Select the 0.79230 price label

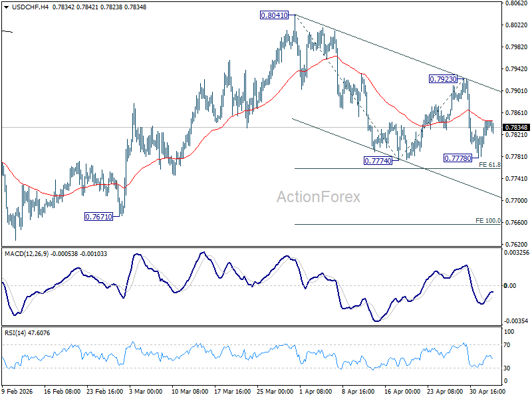[x=443, y=79]
